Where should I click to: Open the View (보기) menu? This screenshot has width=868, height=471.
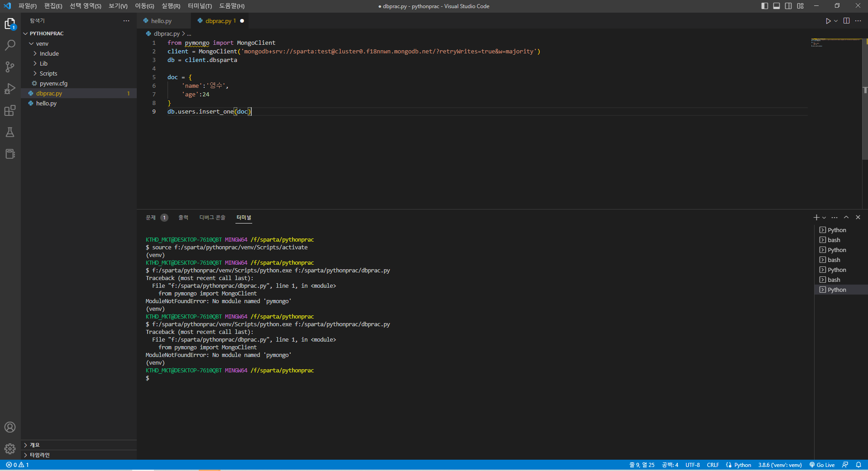click(x=118, y=6)
